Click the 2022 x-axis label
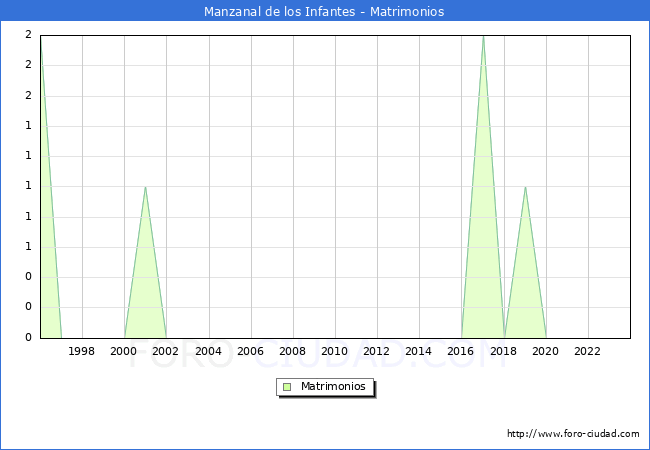Viewport: 650px width, 450px height. pyautogui.click(x=587, y=351)
